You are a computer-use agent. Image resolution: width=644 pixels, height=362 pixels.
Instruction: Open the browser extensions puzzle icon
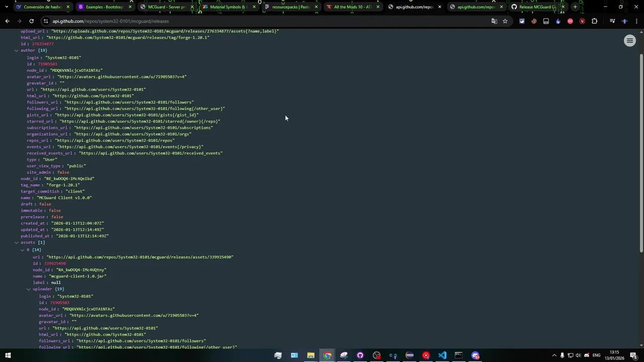click(595, 21)
